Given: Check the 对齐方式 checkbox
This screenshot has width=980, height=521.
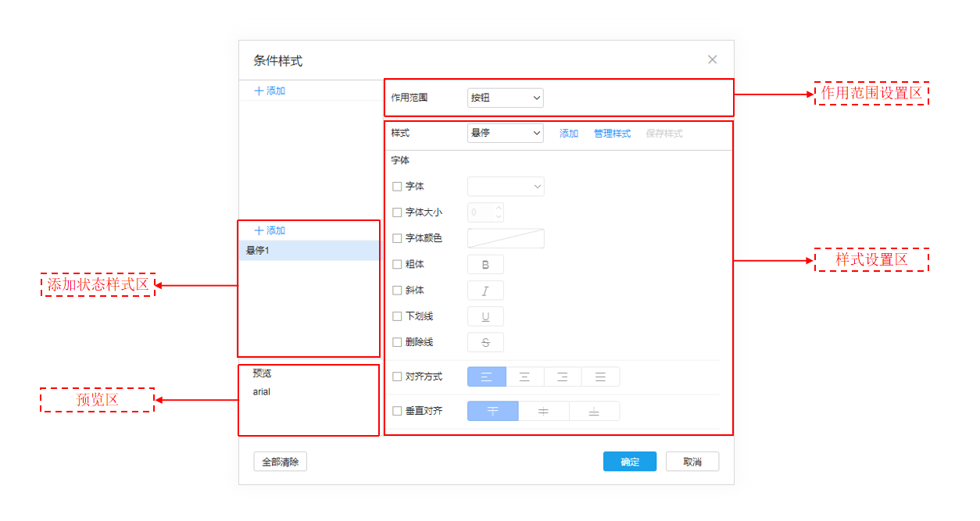Looking at the screenshot, I should (x=396, y=376).
